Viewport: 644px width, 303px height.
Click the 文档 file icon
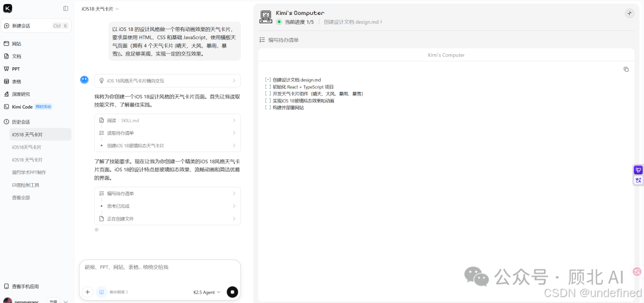coord(6,56)
